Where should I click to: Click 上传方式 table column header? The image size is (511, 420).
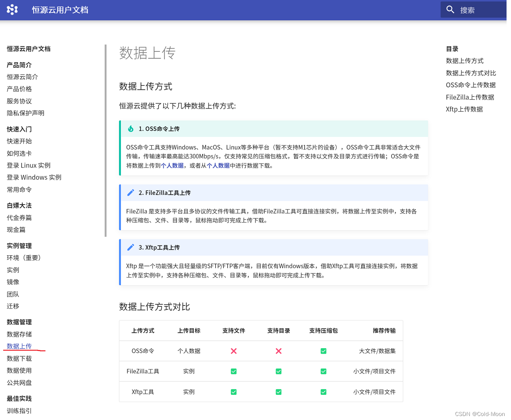143,331
